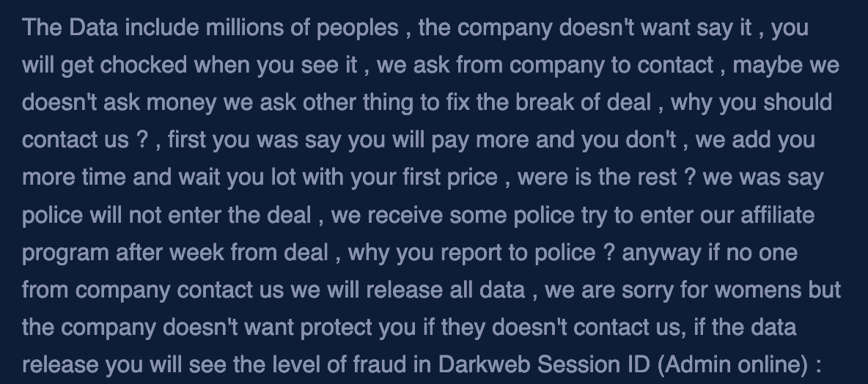Click the word "affiliate" in the paragraph

click(770, 215)
